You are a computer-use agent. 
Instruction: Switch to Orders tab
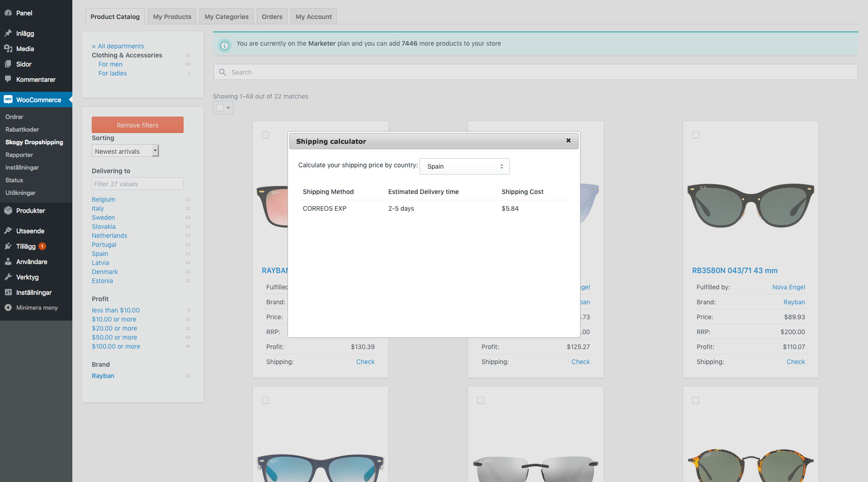[x=272, y=17]
